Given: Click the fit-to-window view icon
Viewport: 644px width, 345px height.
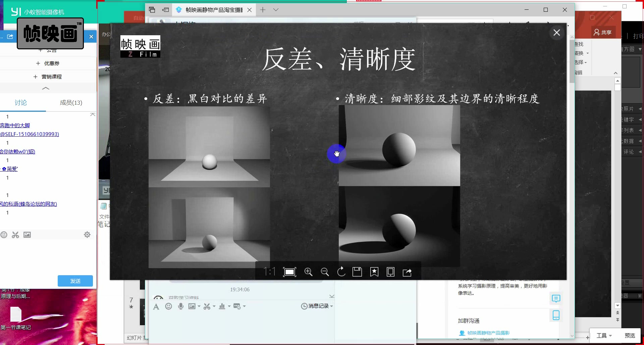Looking at the screenshot, I should [289, 272].
